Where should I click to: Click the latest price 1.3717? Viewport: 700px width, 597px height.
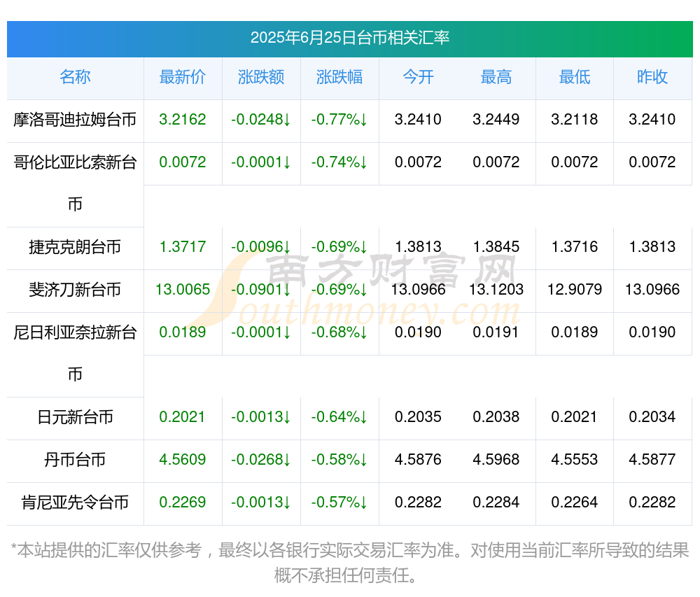coord(183,247)
